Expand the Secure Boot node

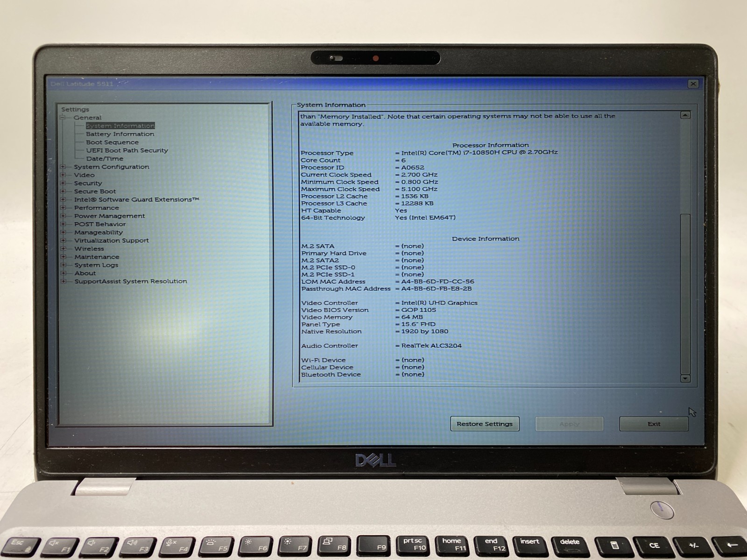63,191
